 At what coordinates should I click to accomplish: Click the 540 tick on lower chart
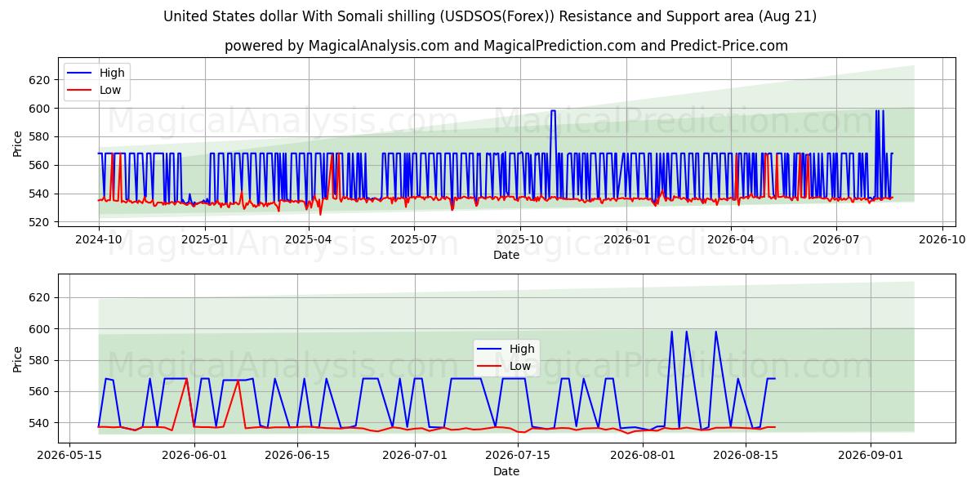(41, 423)
